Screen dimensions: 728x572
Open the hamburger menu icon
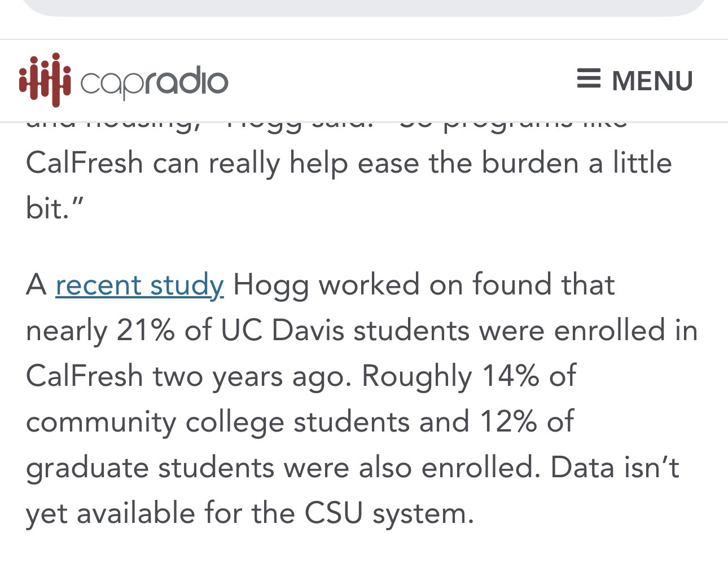click(589, 79)
